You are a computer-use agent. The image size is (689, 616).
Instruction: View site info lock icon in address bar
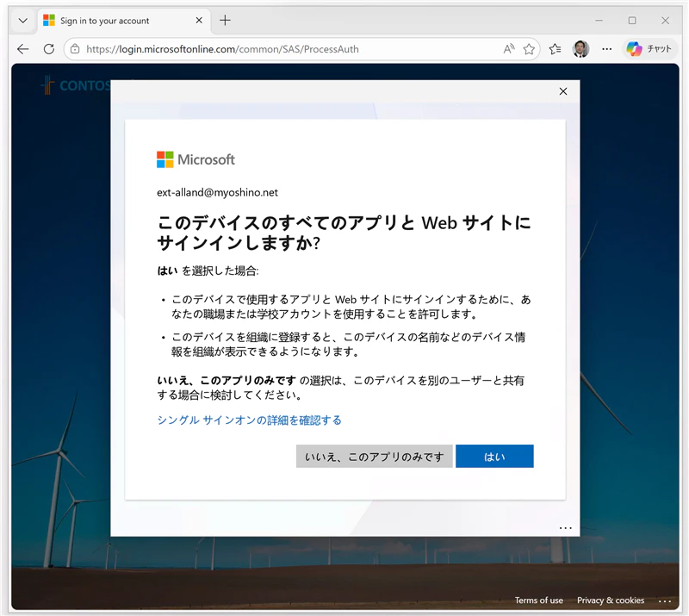(75, 49)
